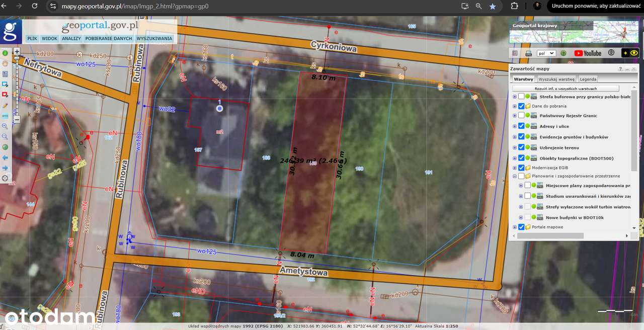
Task: Open the POBIERANIE DANYCH menu
Action: [x=109, y=38]
